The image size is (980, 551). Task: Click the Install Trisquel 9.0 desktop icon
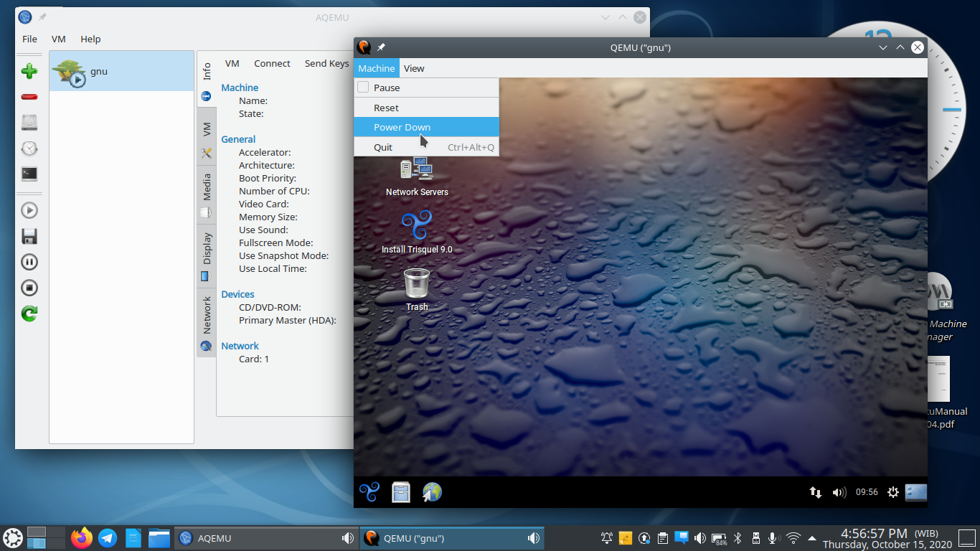pyautogui.click(x=417, y=232)
